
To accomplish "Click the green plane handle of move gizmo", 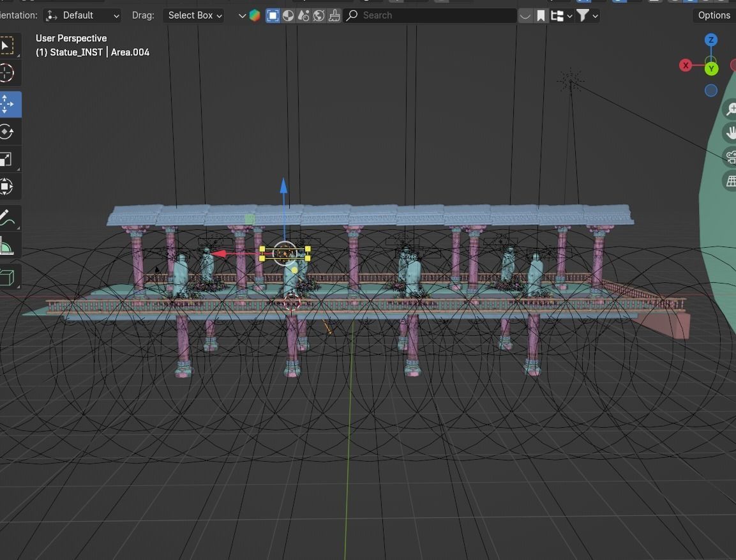I will (x=250, y=219).
